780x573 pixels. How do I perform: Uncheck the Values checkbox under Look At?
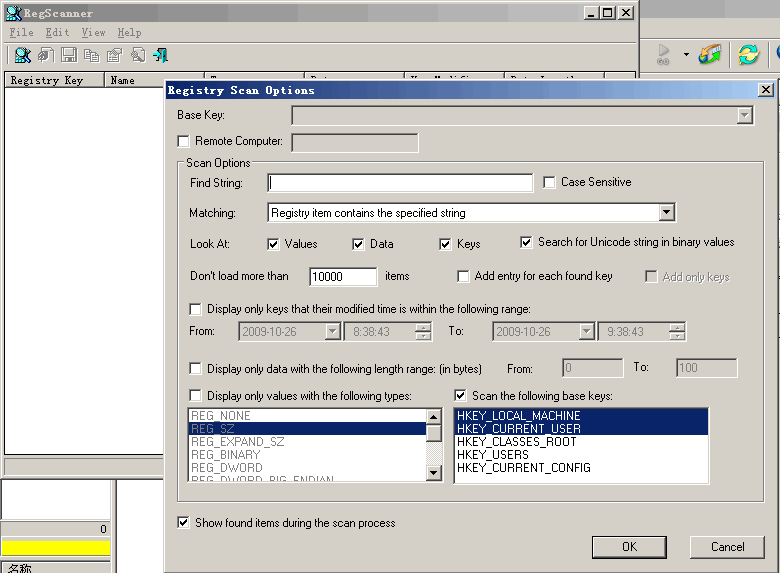273,244
